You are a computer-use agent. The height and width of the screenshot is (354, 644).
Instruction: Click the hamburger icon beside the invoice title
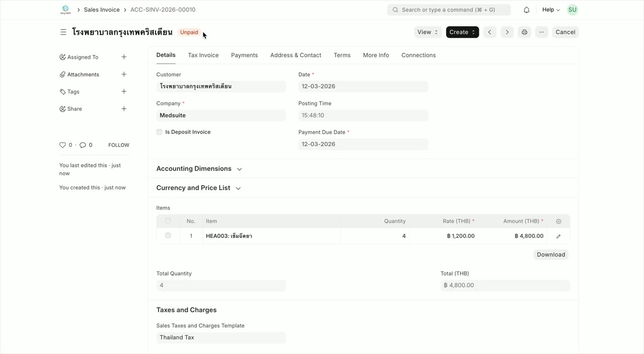(x=63, y=32)
